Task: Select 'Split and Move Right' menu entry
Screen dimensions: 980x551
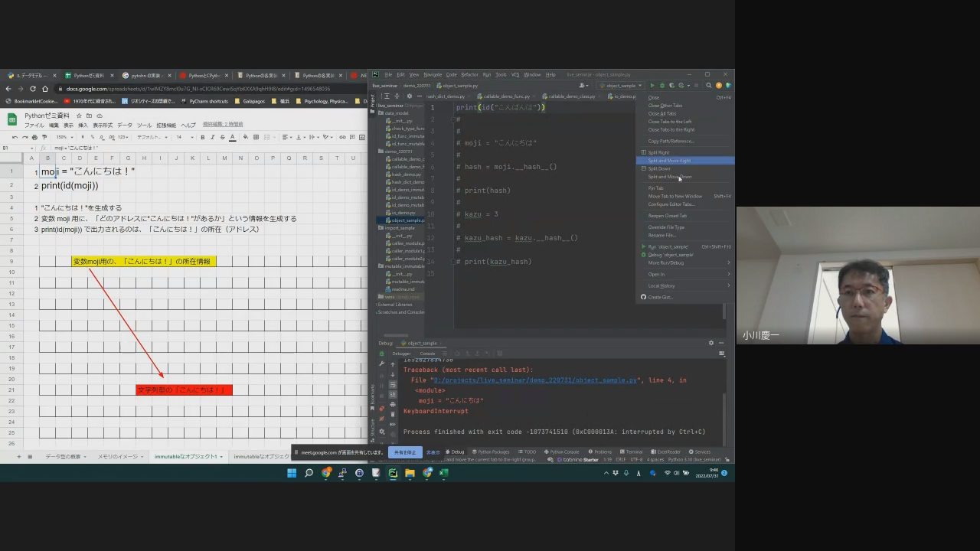Action: pyautogui.click(x=669, y=161)
